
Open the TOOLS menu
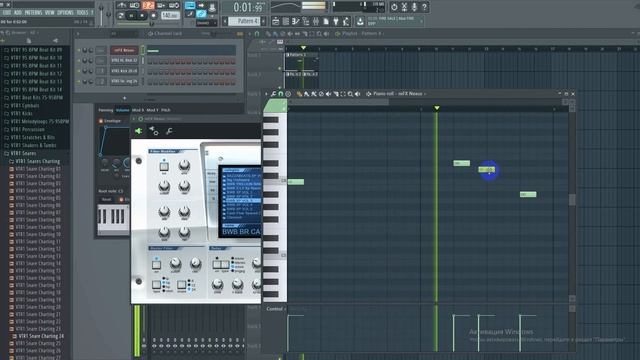82,13
